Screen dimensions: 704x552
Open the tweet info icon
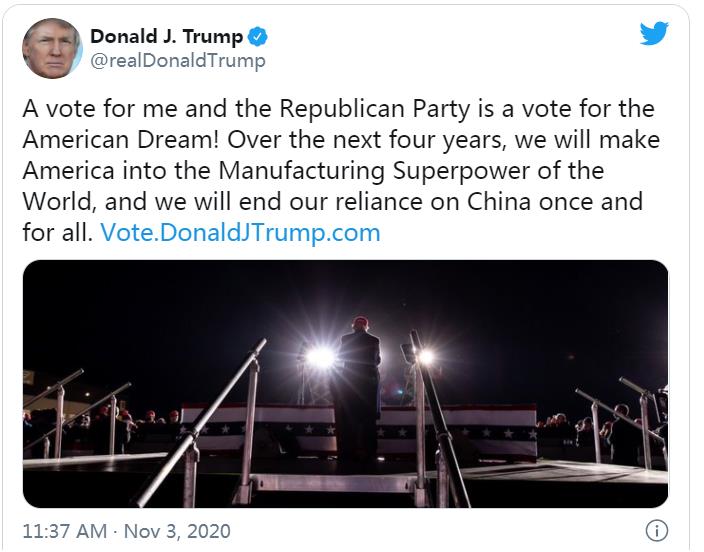click(656, 530)
